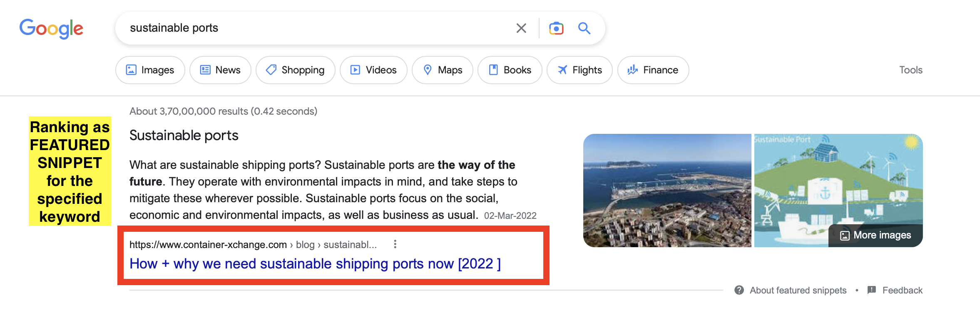Select the Shopping filter

(x=295, y=70)
